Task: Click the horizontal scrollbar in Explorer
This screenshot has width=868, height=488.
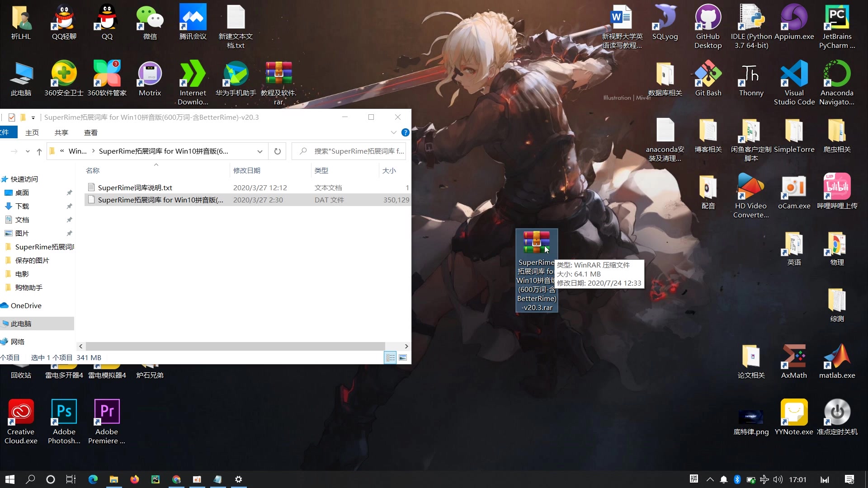Action: 235,346
